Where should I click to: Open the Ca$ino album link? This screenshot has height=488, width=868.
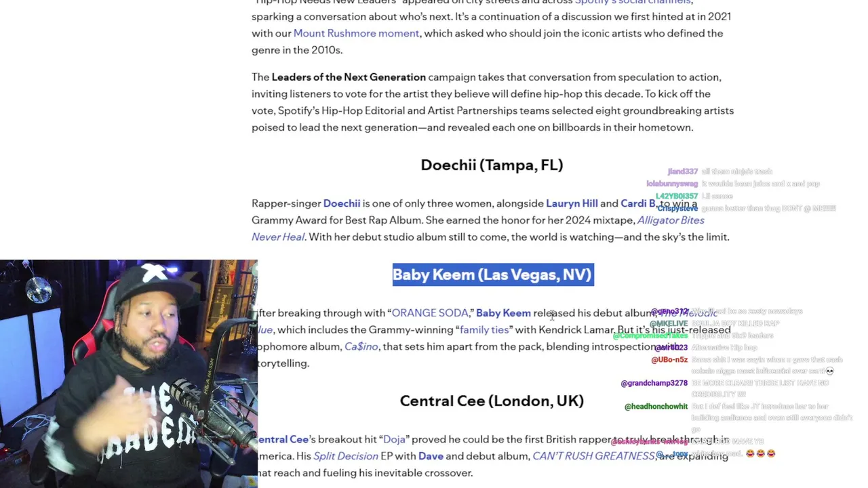coord(361,346)
